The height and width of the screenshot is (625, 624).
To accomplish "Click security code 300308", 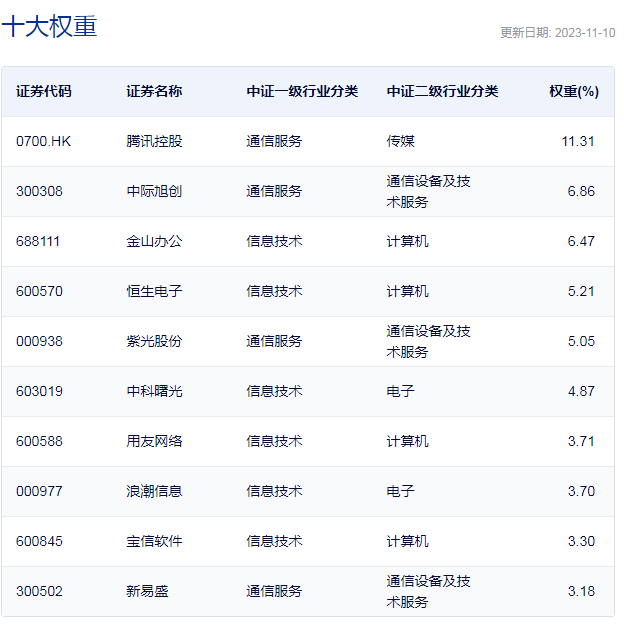I will pyautogui.click(x=39, y=191).
